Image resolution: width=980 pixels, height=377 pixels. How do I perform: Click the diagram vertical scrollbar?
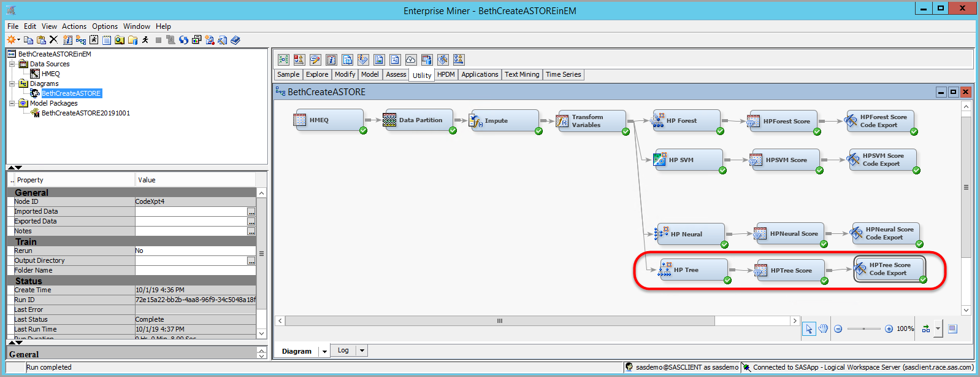[x=966, y=187]
